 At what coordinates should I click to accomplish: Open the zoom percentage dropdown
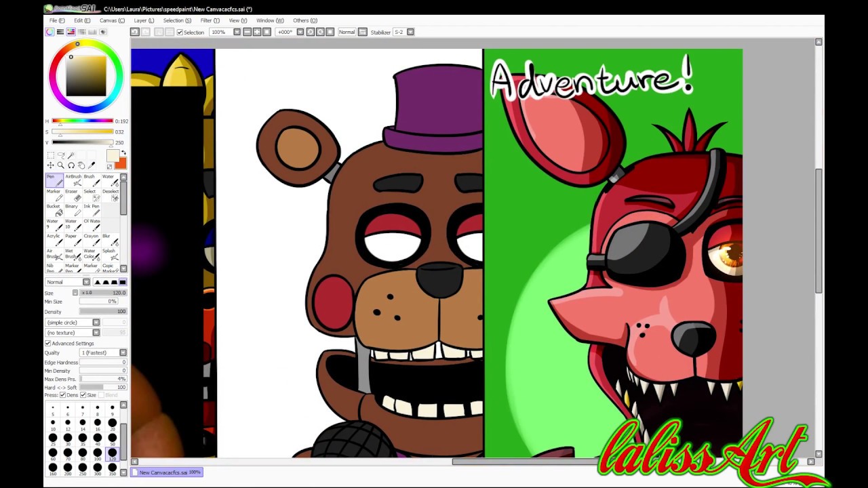click(237, 32)
